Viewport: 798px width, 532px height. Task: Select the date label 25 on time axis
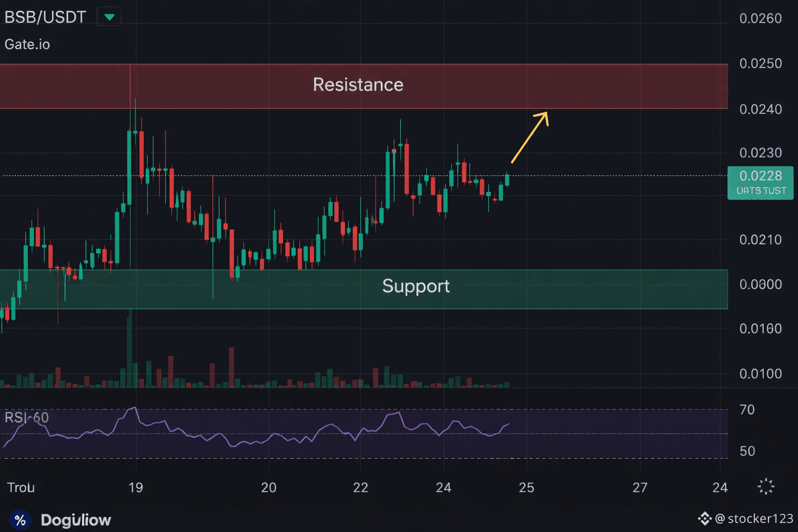pyautogui.click(x=526, y=487)
